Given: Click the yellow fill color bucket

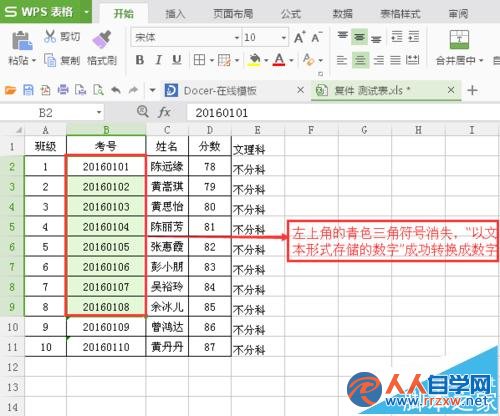Looking at the screenshot, I should click(255, 60).
